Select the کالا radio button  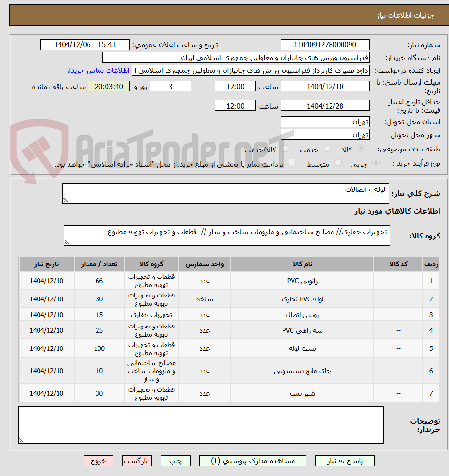tap(361, 149)
